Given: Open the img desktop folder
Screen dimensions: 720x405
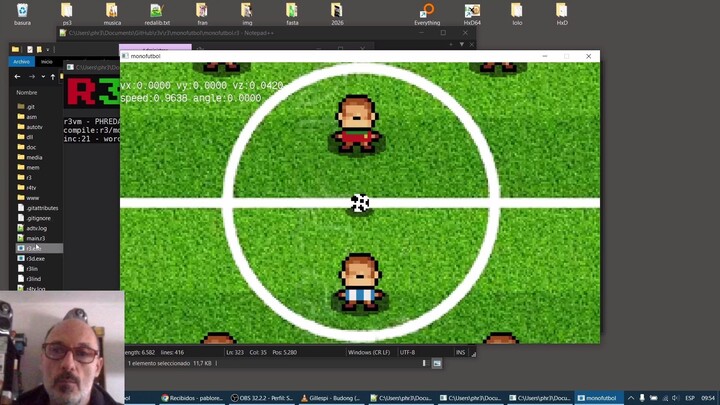Looking at the screenshot, I should pos(247,13).
